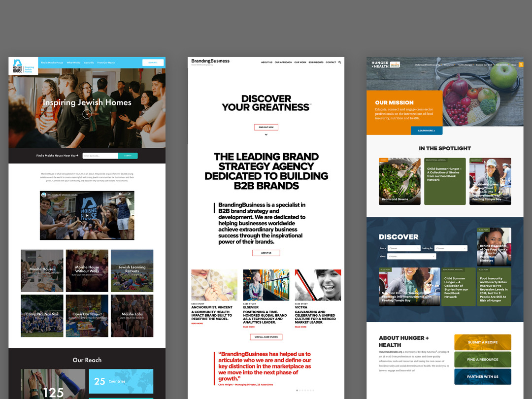Click the '25 Countries' stat card
This screenshot has width=532, height=399.
click(x=121, y=381)
